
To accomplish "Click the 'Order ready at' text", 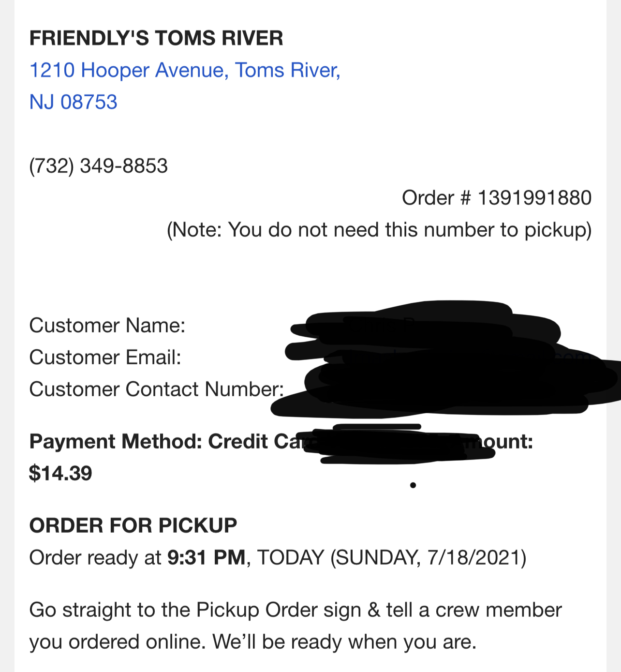I will point(95,557).
